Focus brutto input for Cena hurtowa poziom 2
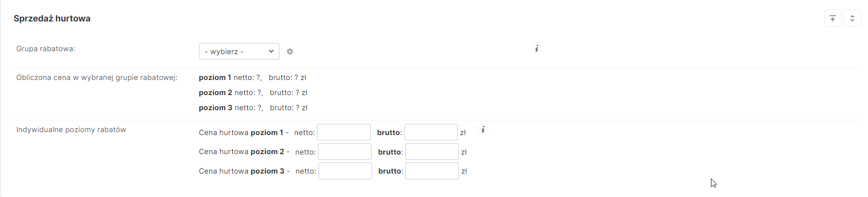The width and height of the screenshot is (868, 197). coord(432,152)
